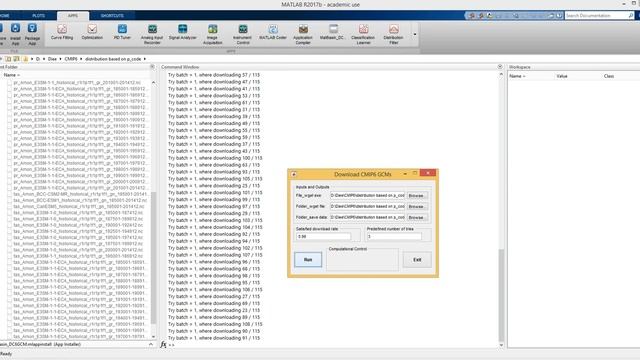
Task: Click 'distribution based on p_code' in address bar
Action: coord(113,59)
